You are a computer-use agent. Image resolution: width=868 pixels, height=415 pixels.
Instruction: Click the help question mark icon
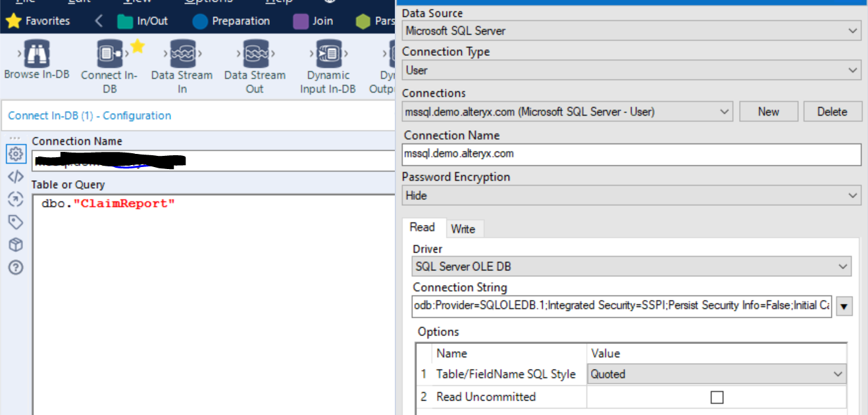pyautogui.click(x=16, y=268)
